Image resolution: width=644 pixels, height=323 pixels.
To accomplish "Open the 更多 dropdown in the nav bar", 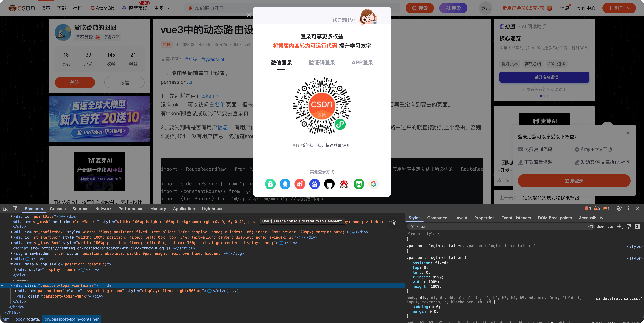I will (162, 8).
